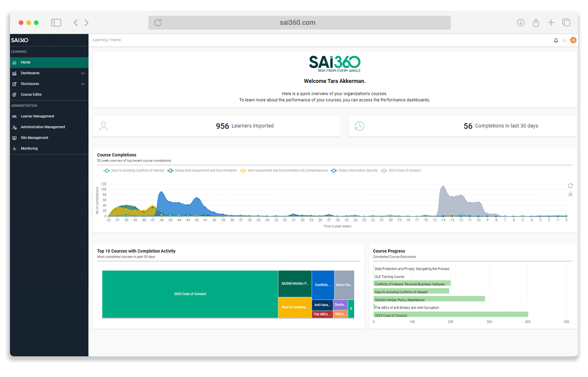Click the 56 Completions in last 30 days card
588x377 pixels.
pos(462,126)
